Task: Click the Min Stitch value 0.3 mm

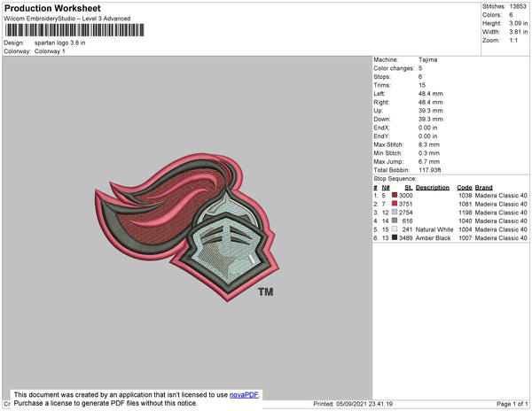Action: click(x=429, y=153)
